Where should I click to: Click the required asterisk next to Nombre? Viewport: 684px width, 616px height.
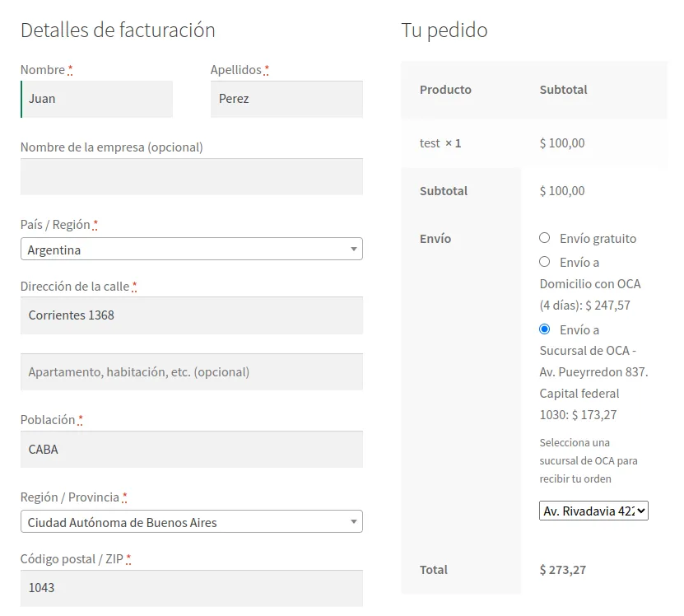coord(70,69)
